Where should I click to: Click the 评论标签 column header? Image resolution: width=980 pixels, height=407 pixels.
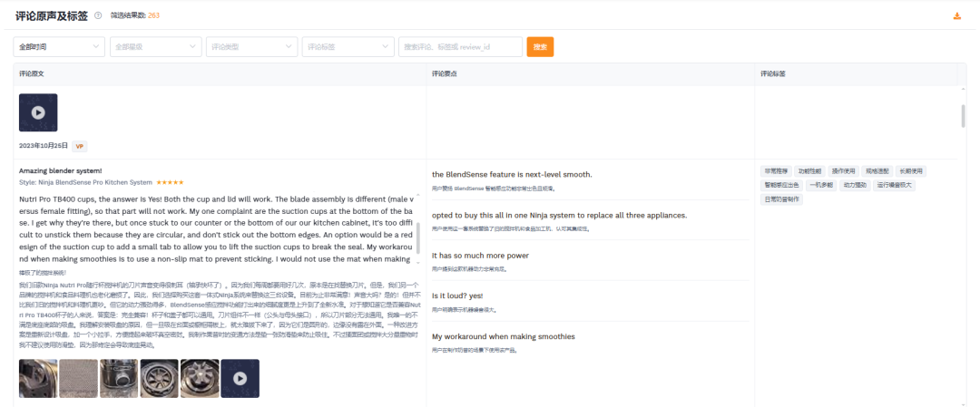tap(773, 73)
